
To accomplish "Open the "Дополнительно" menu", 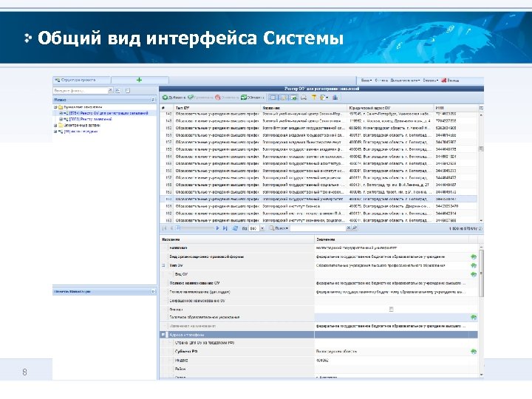I will pos(405,81).
